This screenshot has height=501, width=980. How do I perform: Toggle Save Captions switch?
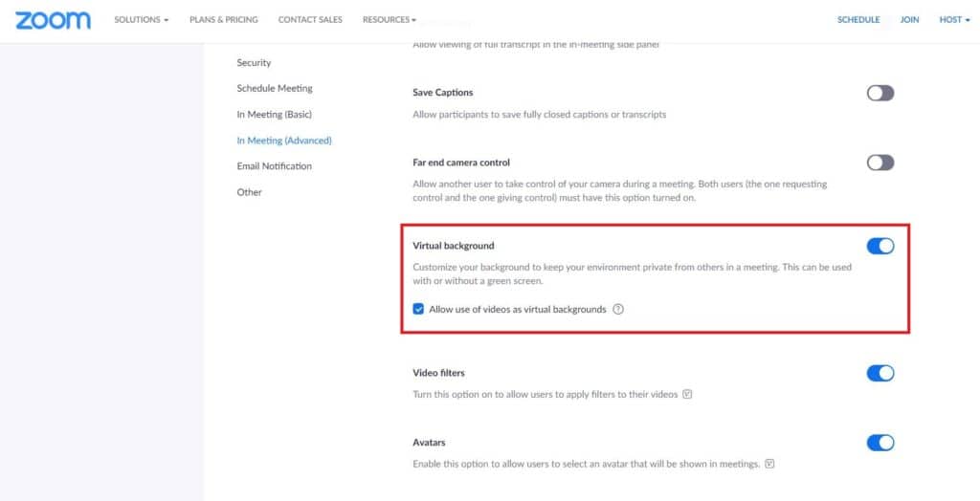pyautogui.click(x=880, y=93)
